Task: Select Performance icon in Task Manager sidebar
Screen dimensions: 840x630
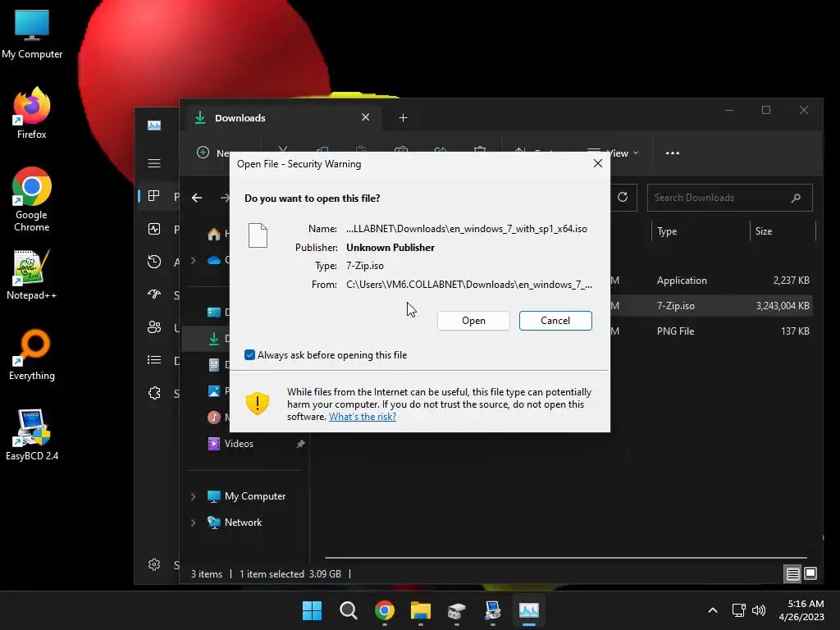Action: (x=154, y=230)
